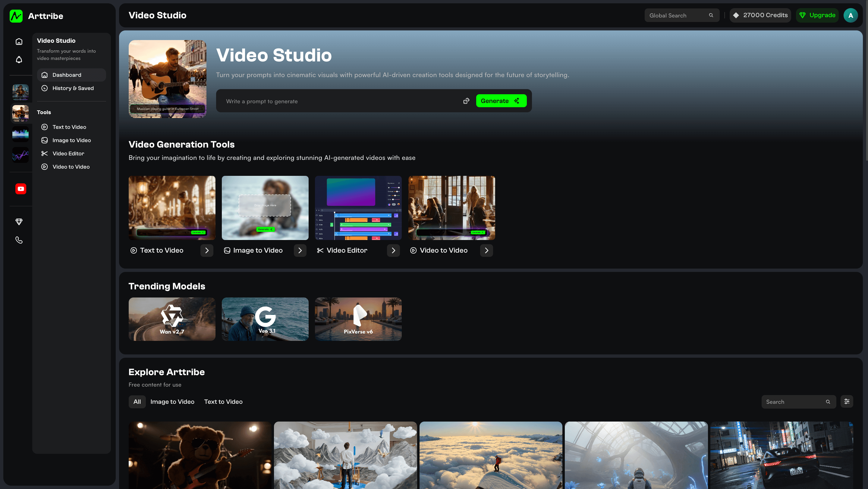This screenshot has height=489, width=868.
Task: Select the Wan v2.7 model card
Action: tap(172, 319)
